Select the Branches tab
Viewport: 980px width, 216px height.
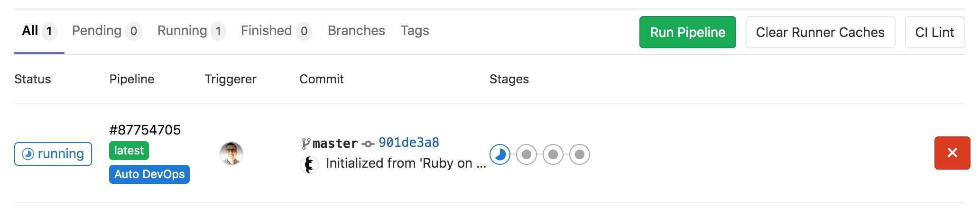coord(356,31)
